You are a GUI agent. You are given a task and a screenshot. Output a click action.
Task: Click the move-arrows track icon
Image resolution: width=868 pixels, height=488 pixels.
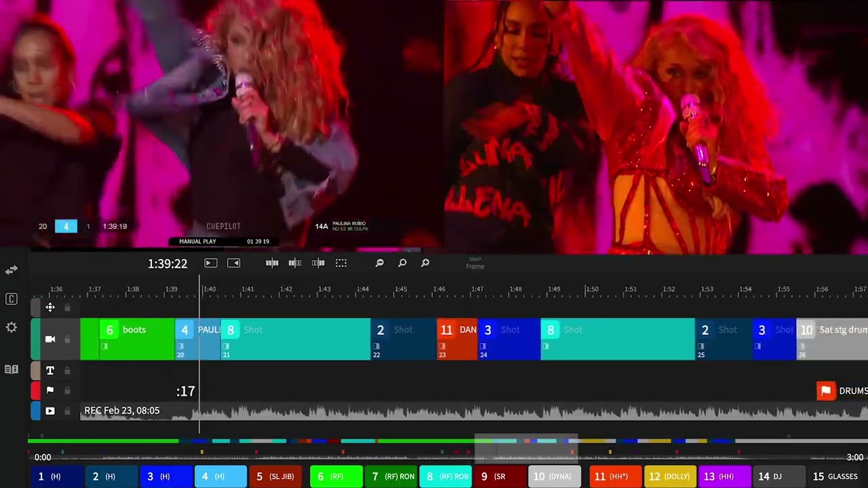[x=50, y=308]
